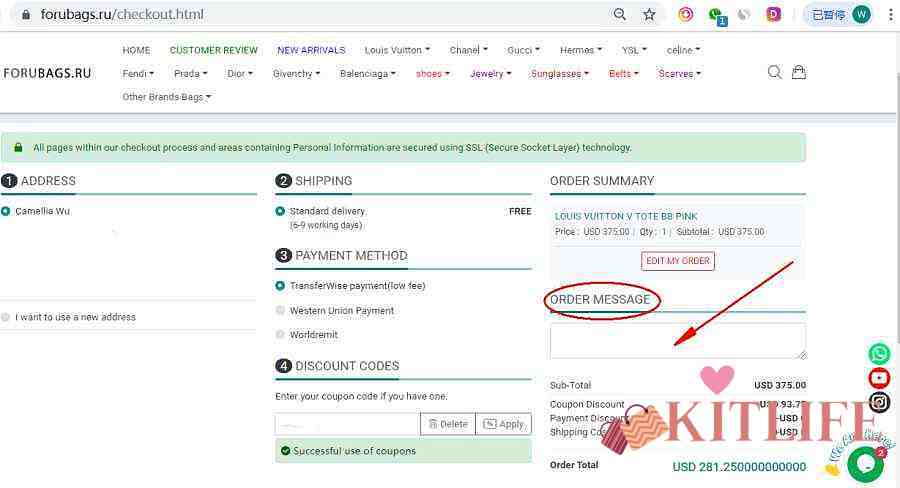The width and height of the screenshot is (900, 488).
Task: Bookmark this page with the star icon
Action: 649,14
